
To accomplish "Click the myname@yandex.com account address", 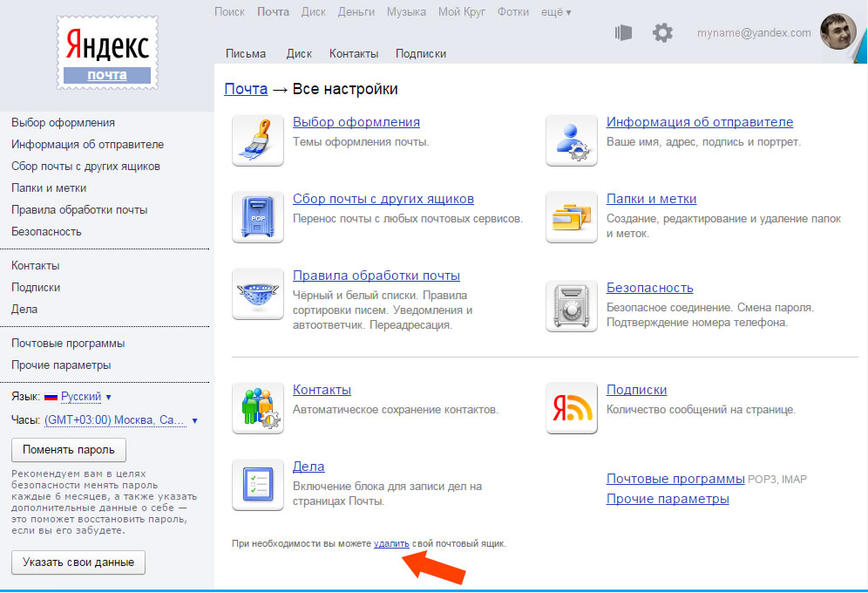I will [x=754, y=33].
